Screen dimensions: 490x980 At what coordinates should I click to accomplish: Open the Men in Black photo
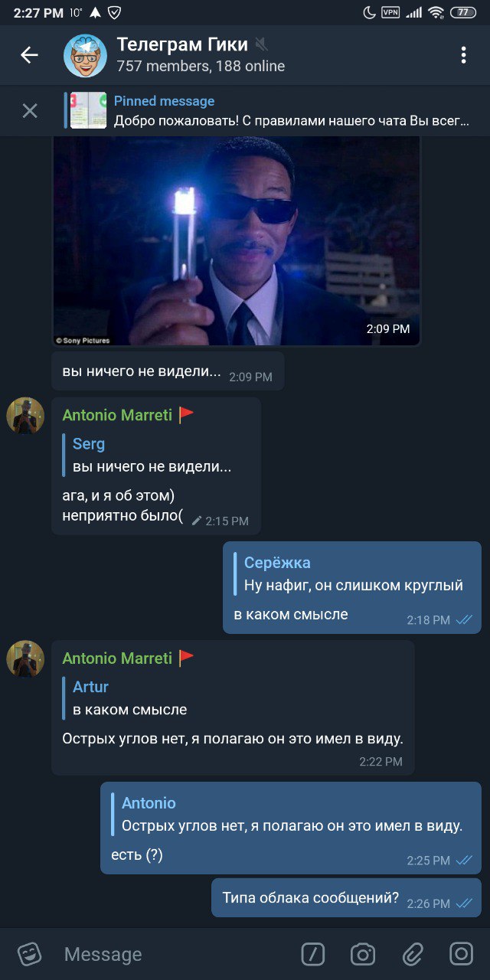(x=237, y=241)
